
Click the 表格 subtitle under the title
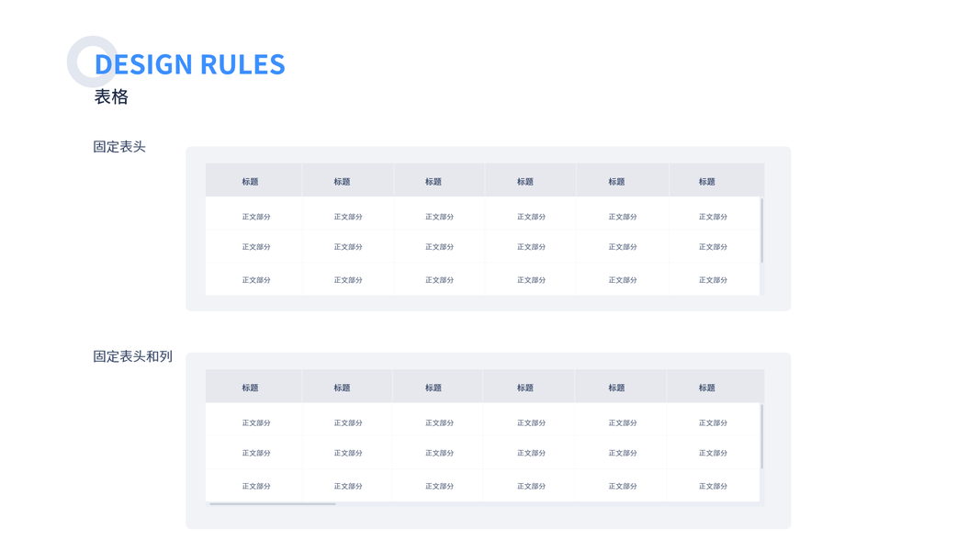(111, 97)
